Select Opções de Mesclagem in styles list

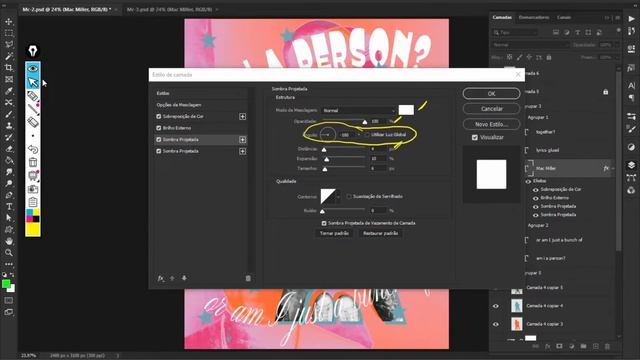pyautogui.click(x=179, y=105)
